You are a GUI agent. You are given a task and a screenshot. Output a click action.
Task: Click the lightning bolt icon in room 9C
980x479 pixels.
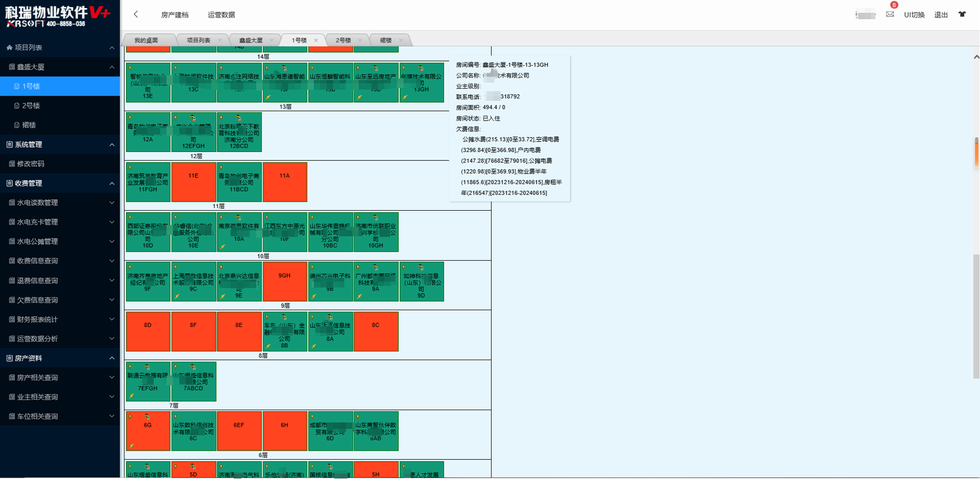177,297
